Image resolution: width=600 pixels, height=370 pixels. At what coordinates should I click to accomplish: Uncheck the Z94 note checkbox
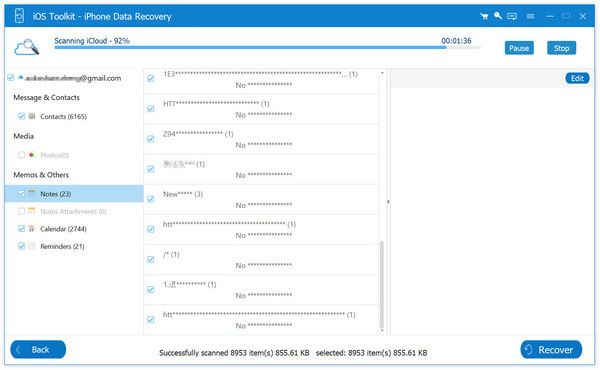point(151,139)
